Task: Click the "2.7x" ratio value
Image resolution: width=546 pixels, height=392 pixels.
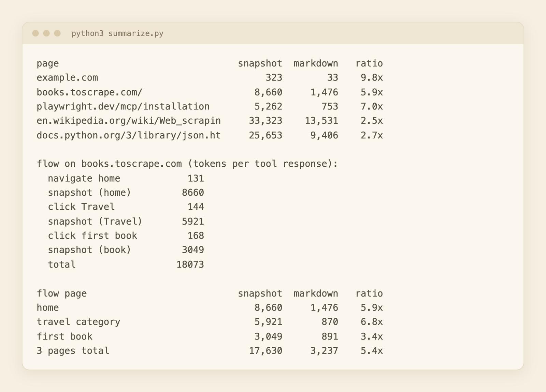Action: [372, 136]
